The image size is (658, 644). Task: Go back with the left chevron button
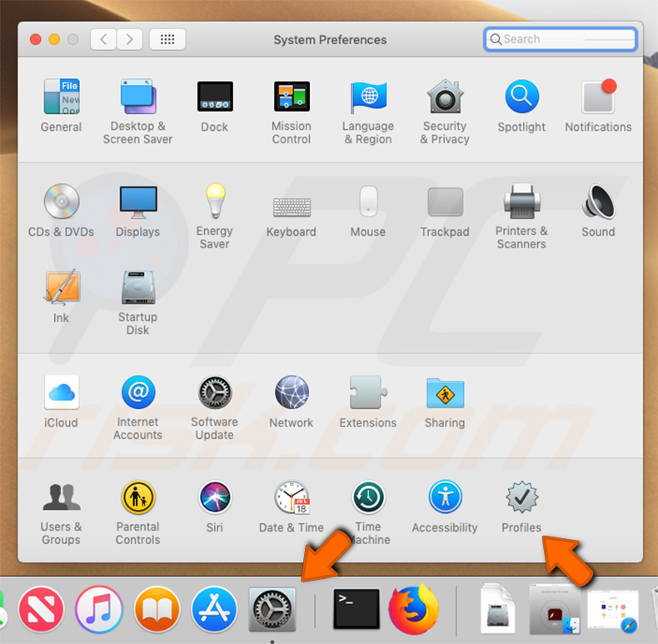[x=103, y=39]
